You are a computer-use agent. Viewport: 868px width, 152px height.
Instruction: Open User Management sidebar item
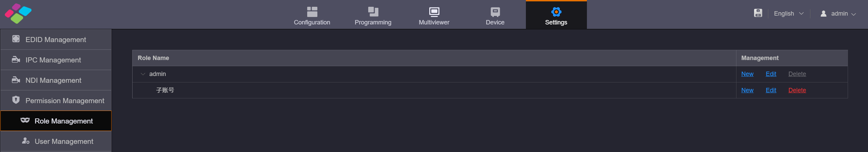click(64, 141)
